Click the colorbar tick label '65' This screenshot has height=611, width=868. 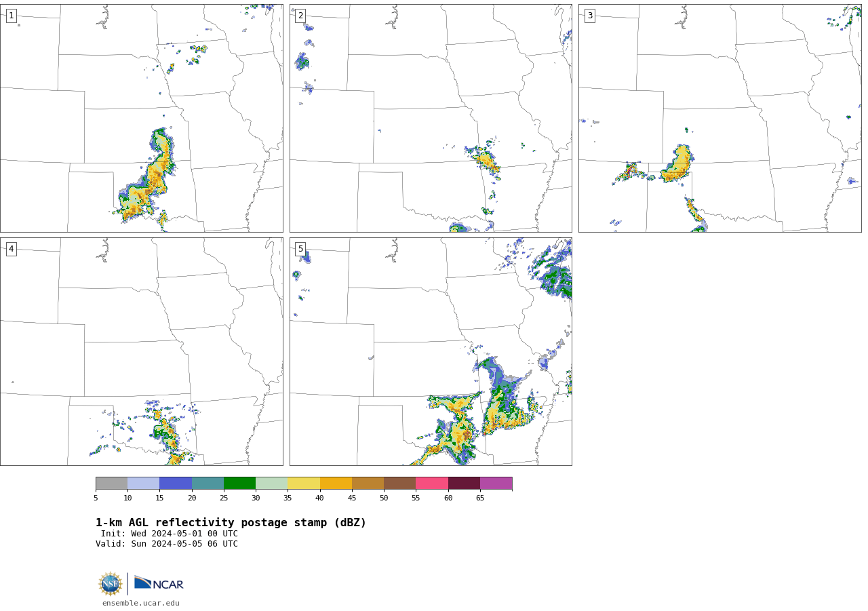480,498
